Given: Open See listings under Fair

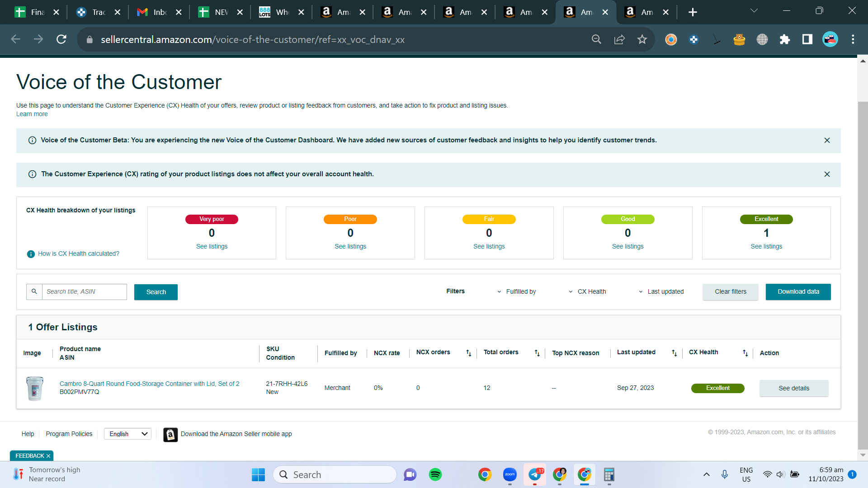Looking at the screenshot, I should (x=489, y=246).
